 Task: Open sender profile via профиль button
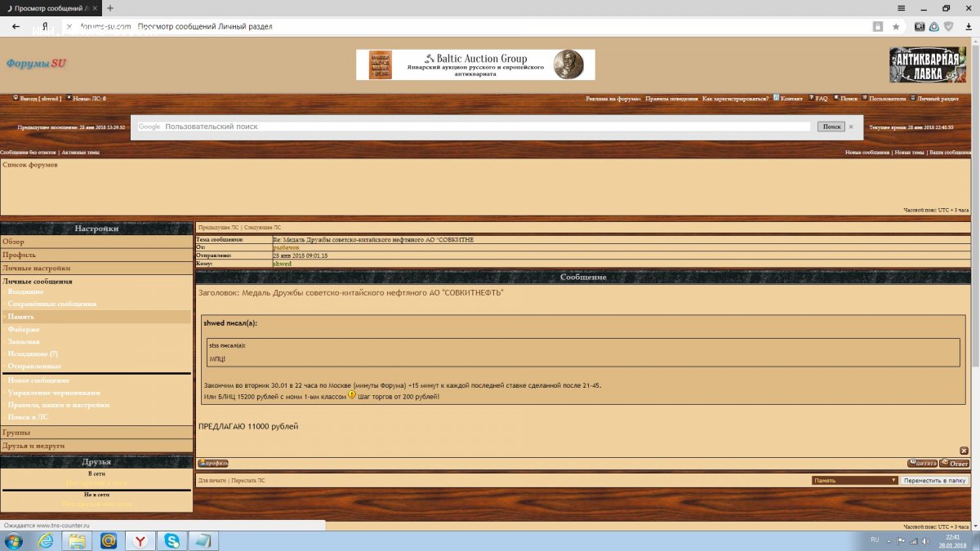[213, 464]
